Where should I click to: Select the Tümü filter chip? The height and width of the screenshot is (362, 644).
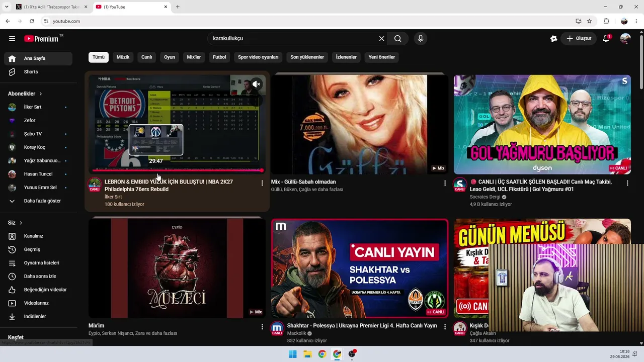(99, 57)
